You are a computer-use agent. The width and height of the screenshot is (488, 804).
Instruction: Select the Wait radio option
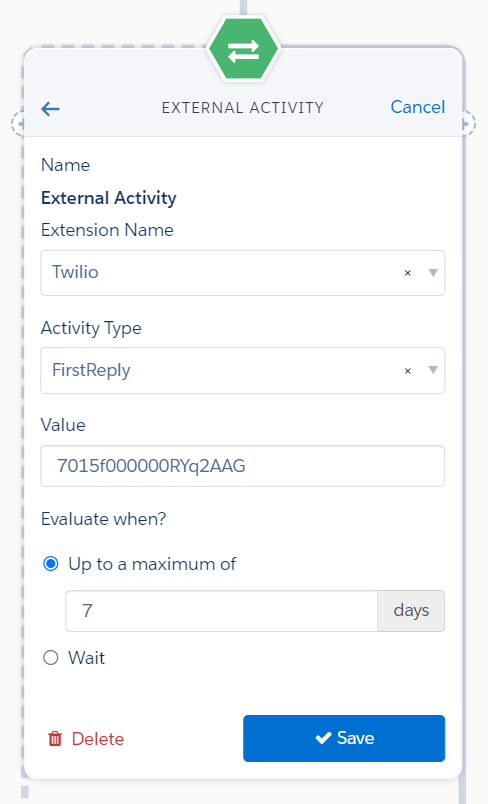pyautogui.click(x=51, y=657)
